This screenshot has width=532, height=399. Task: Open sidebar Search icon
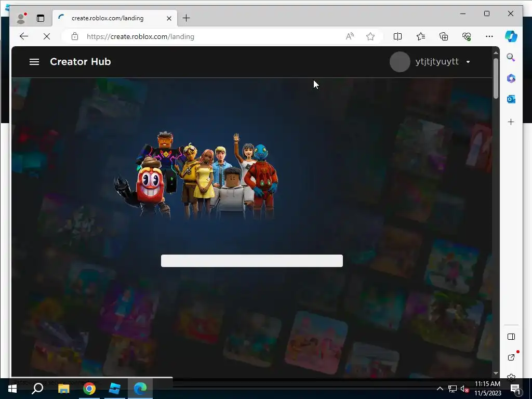(x=511, y=57)
